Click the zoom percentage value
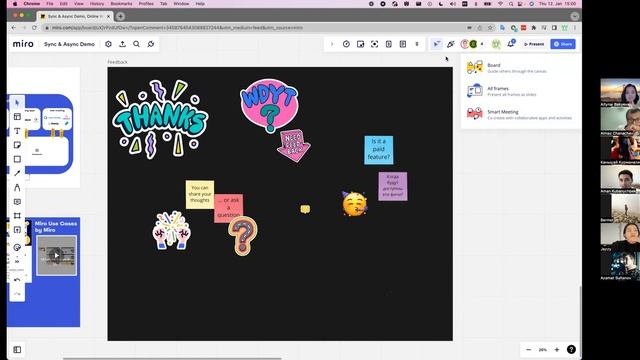 [542, 350]
